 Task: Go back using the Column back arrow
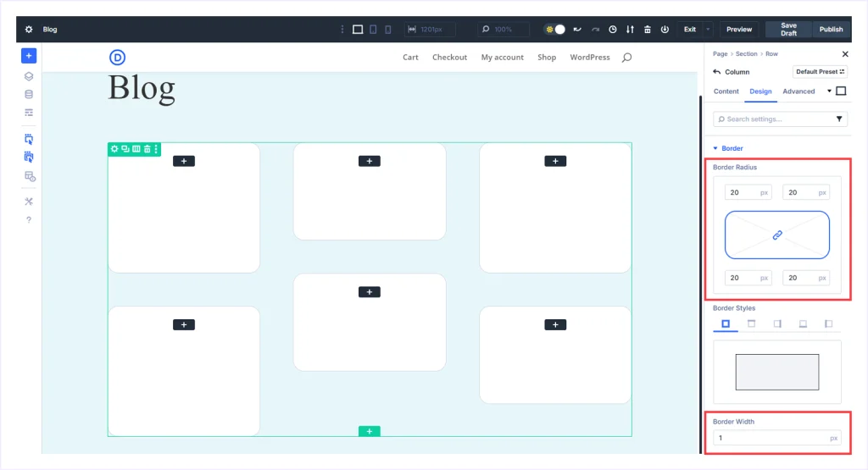click(x=717, y=72)
